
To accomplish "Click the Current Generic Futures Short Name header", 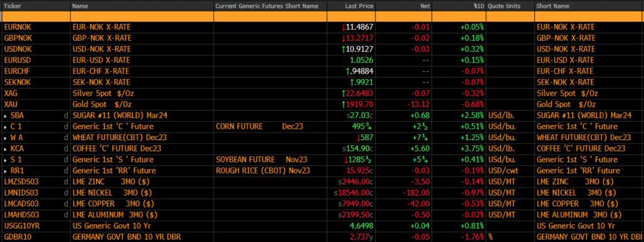I will 267,6.
